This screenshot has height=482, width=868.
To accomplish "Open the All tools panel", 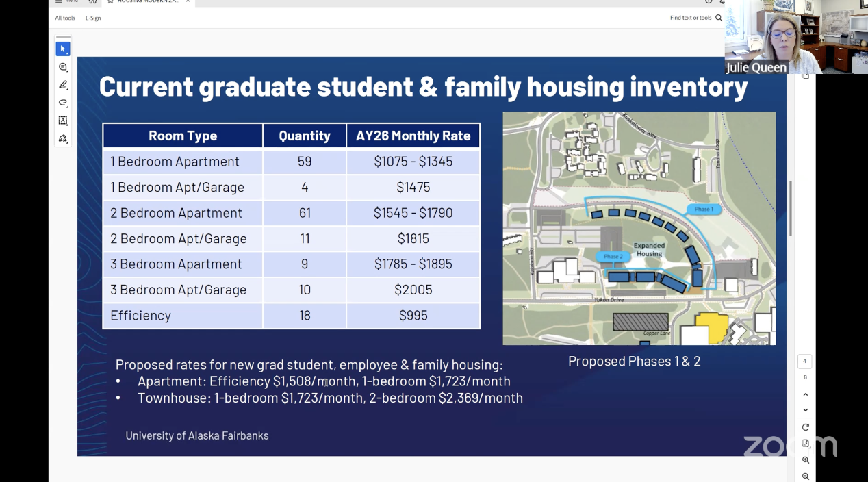I will pos(64,18).
